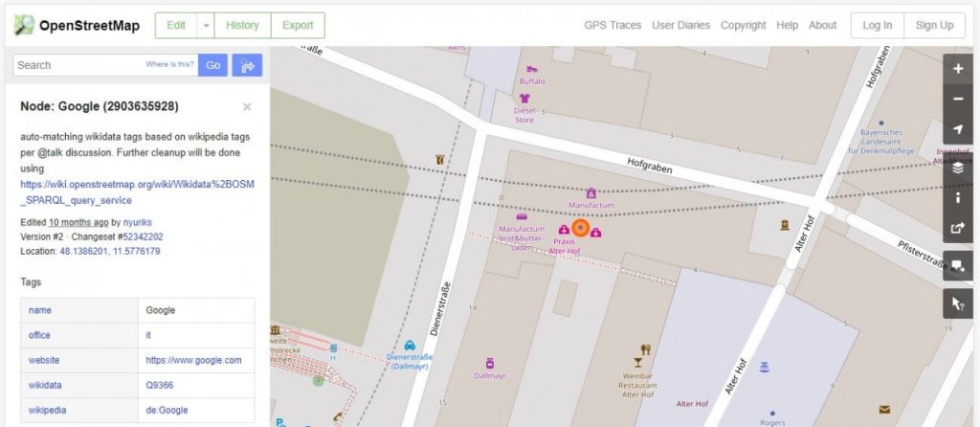
Task: Click the location coordinates link
Action: 110,252
